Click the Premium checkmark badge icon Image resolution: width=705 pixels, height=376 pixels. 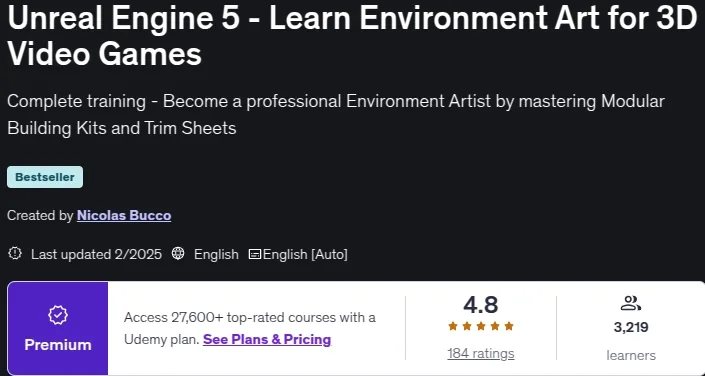(x=58, y=316)
